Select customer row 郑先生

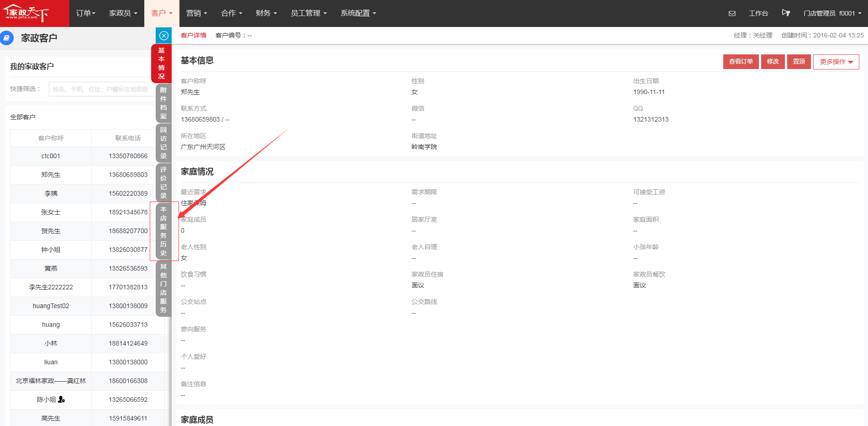click(87, 175)
